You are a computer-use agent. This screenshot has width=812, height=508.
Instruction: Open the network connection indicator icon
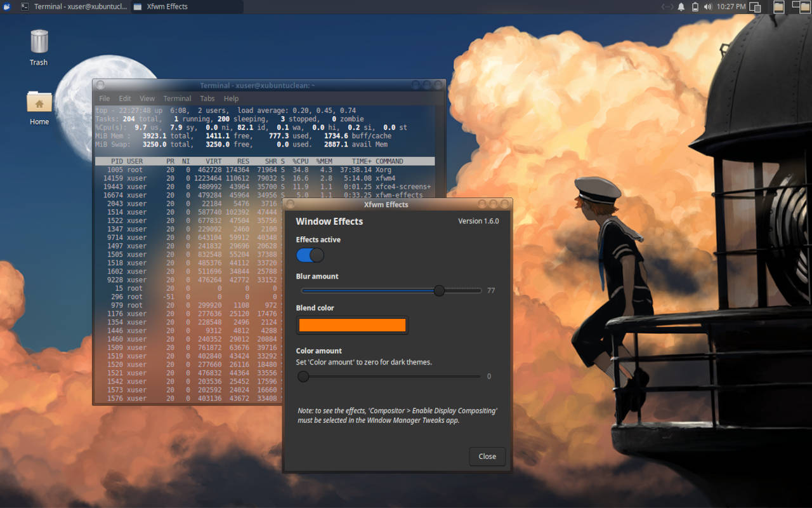tap(667, 7)
